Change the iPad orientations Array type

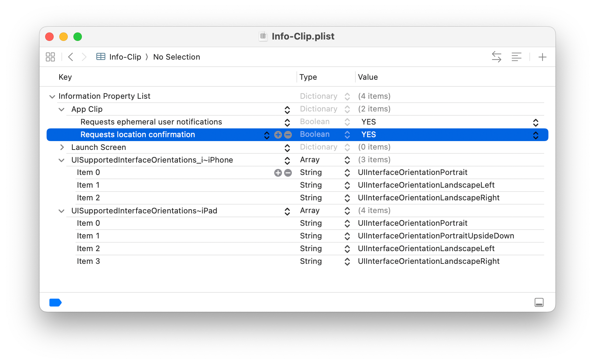pos(347,211)
